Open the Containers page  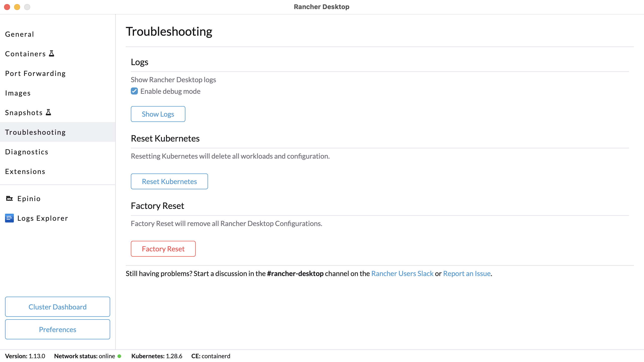point(58,54)
